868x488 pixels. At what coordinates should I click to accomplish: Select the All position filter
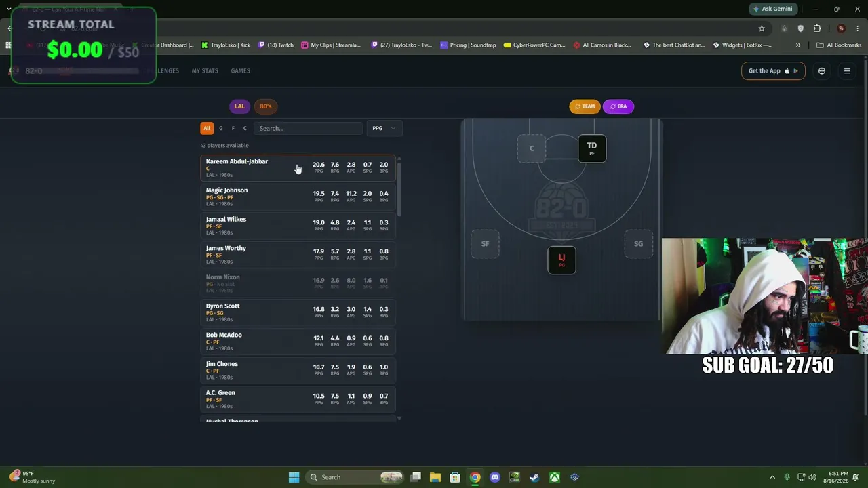(207, 128)
